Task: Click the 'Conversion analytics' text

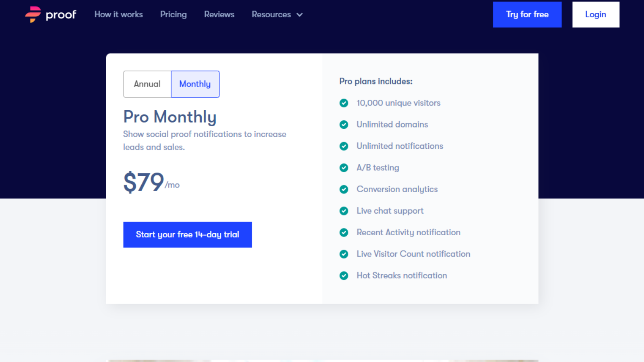Action: click(397, 189)
